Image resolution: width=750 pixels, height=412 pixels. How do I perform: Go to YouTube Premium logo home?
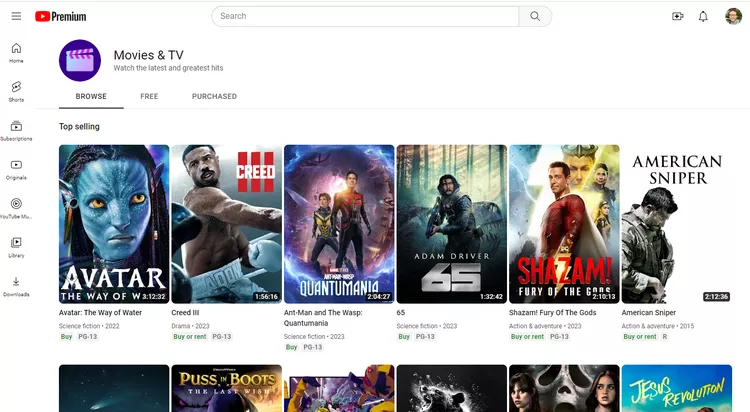(x=61, y=17)
